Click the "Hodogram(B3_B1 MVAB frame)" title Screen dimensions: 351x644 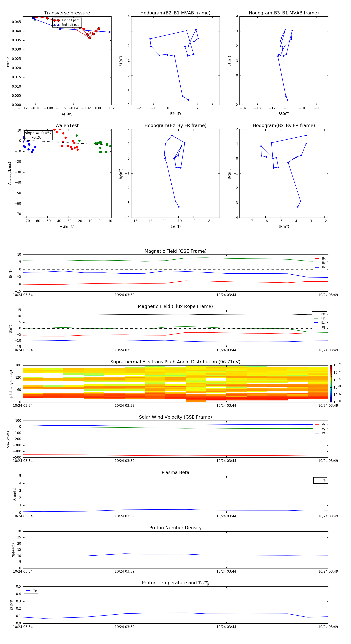(284, 13)
